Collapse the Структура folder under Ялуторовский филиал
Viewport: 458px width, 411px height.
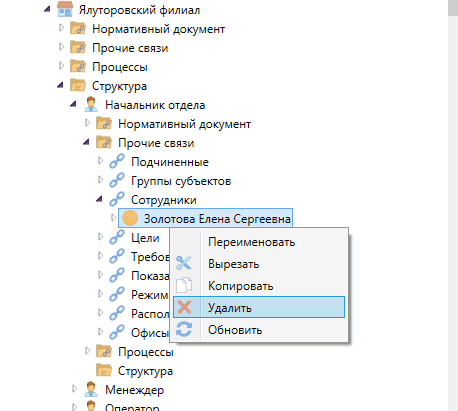coord(60,85)
